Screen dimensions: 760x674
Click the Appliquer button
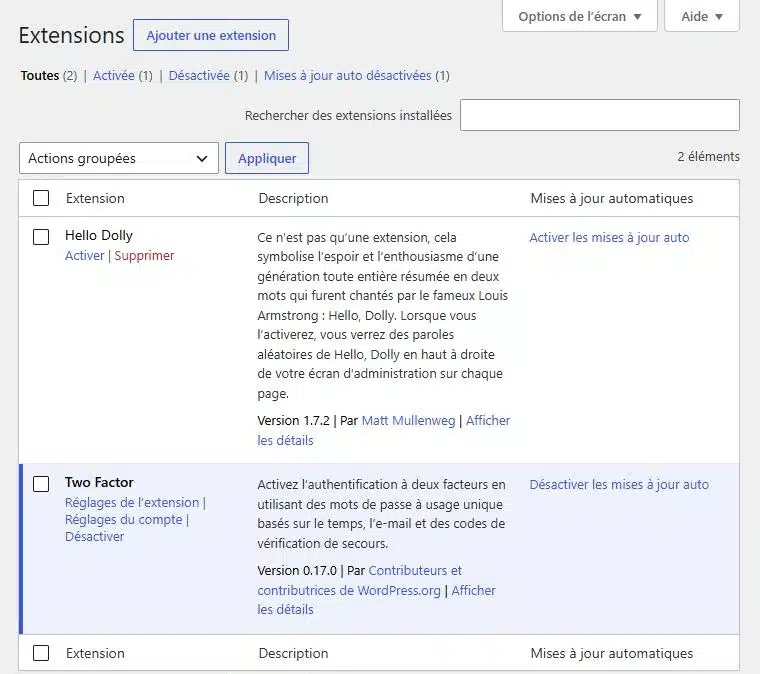[x=267, y=158]
